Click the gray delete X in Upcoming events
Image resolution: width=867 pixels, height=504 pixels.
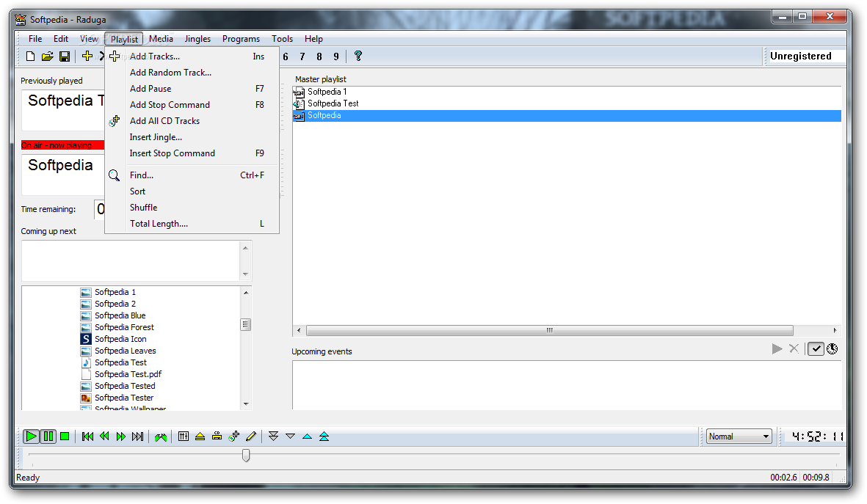794,348
